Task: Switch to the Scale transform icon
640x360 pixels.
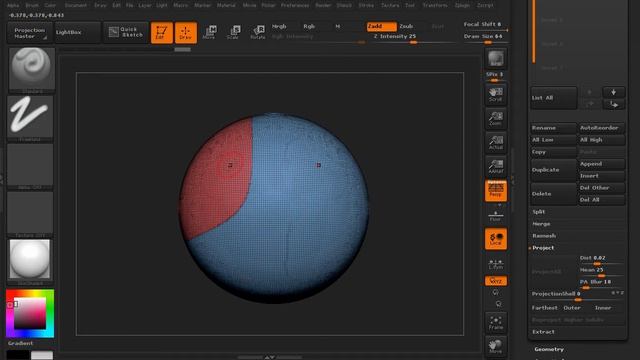Action: click(233, 33)
